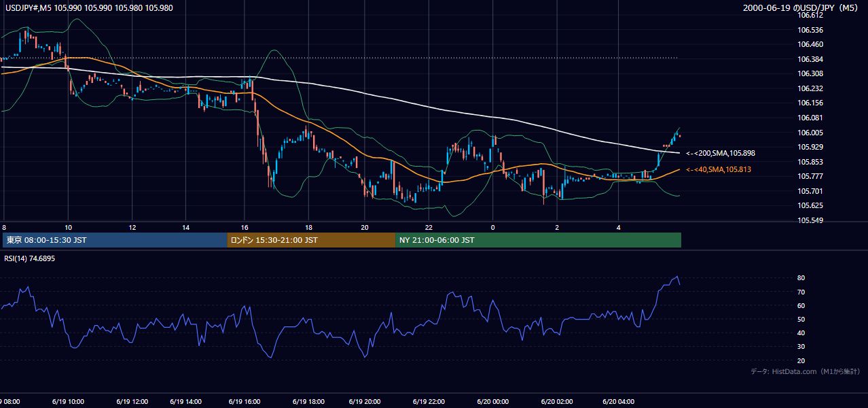868x408 pixels.
Task: Click RSI scale value 50
Action: click(801, 319)
